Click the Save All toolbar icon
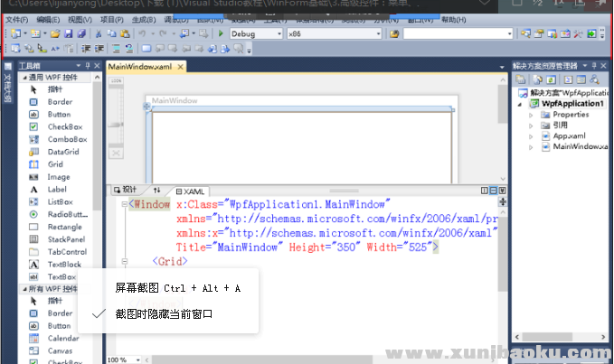Screen dimensions: 614x364 click(81, 33)
